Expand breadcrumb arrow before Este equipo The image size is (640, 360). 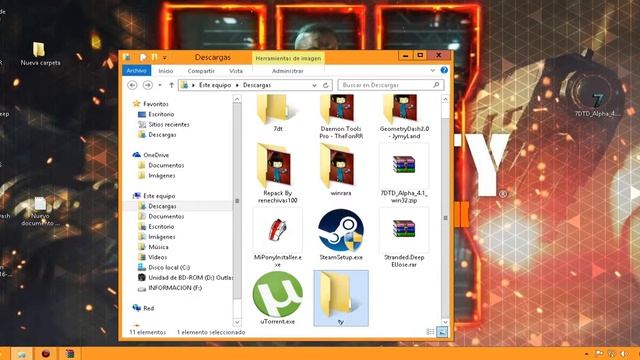pyautogui.click(x=193, y=85)
